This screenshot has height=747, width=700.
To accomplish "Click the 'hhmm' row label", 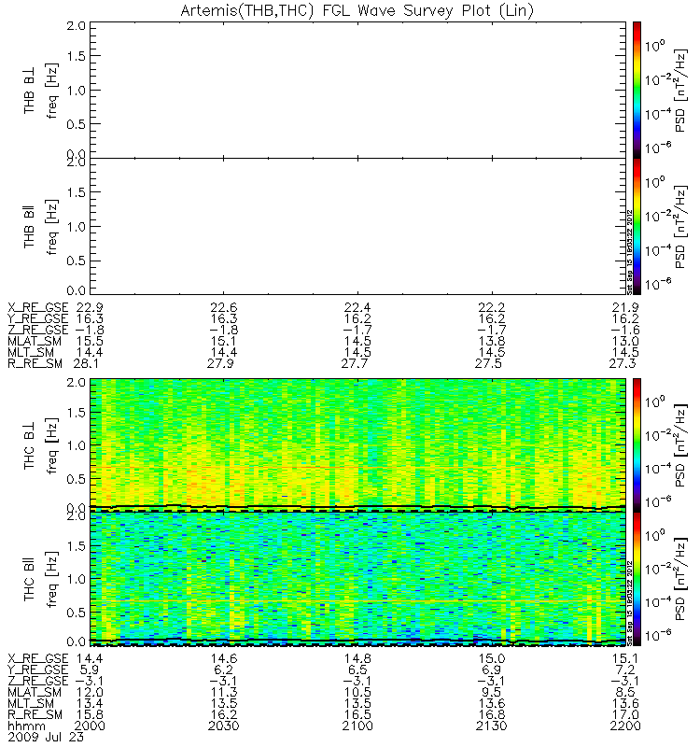I will coord(27,726).
